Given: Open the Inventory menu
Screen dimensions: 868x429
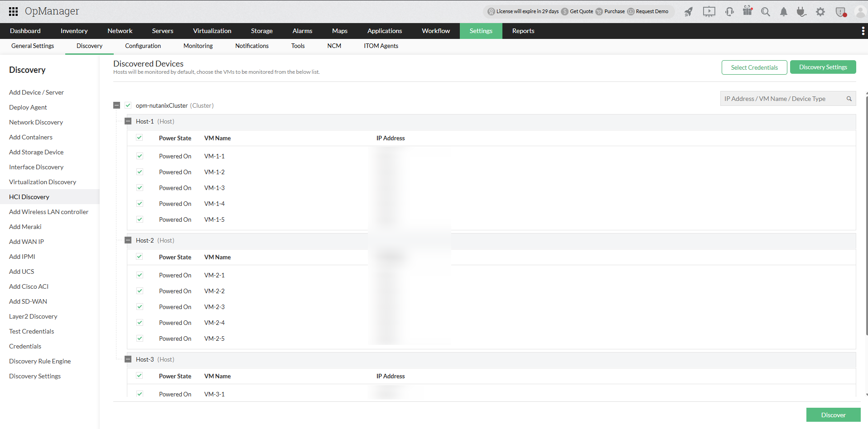Looking at the screenshot, I should click(74, 31).
